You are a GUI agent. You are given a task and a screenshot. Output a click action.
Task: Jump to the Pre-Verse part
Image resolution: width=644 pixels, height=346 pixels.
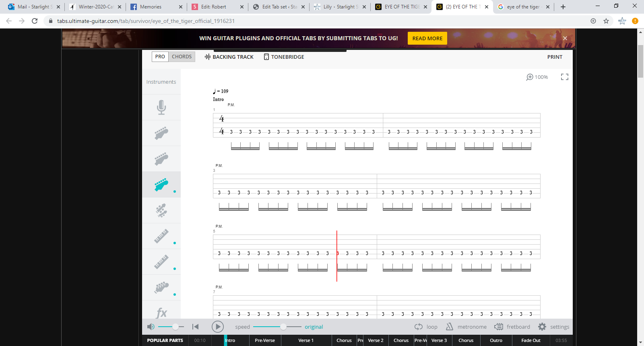(x=265, y=340)
